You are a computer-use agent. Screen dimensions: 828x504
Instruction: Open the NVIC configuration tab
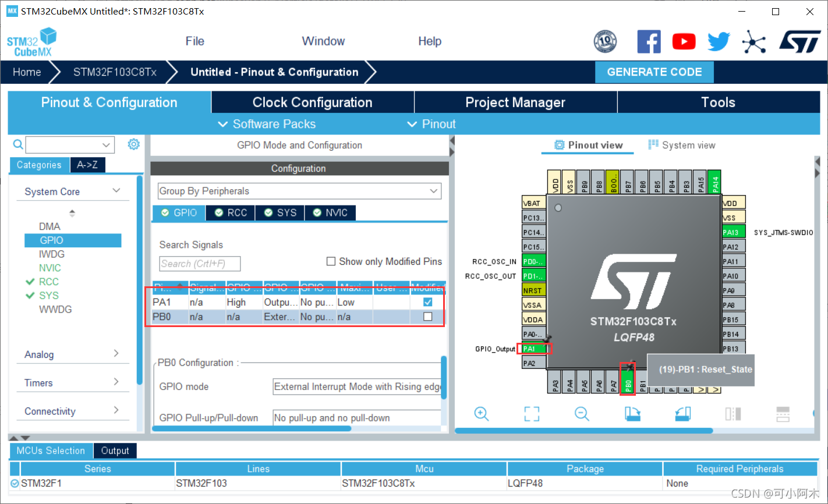coord(330,213)
